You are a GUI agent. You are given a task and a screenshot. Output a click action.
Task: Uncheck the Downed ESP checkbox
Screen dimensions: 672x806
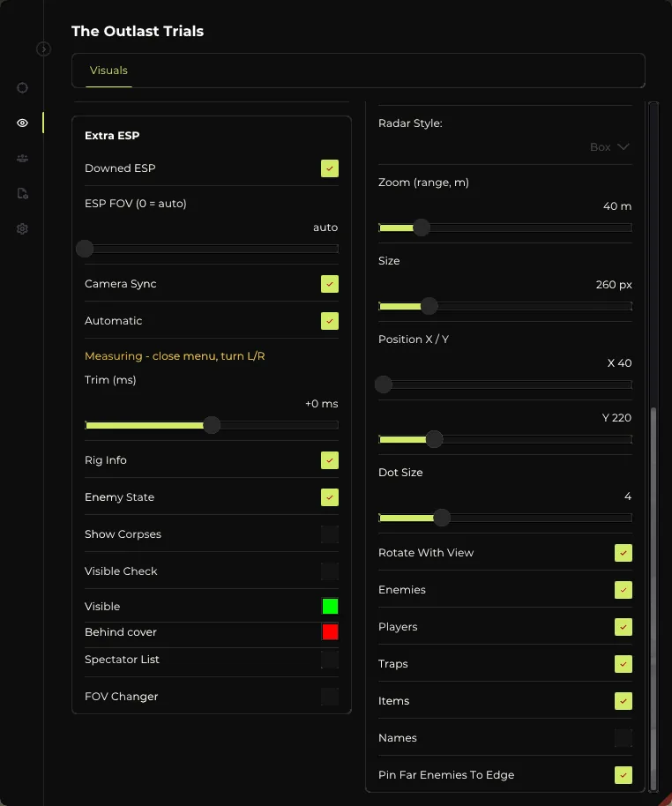pos(330,168)
